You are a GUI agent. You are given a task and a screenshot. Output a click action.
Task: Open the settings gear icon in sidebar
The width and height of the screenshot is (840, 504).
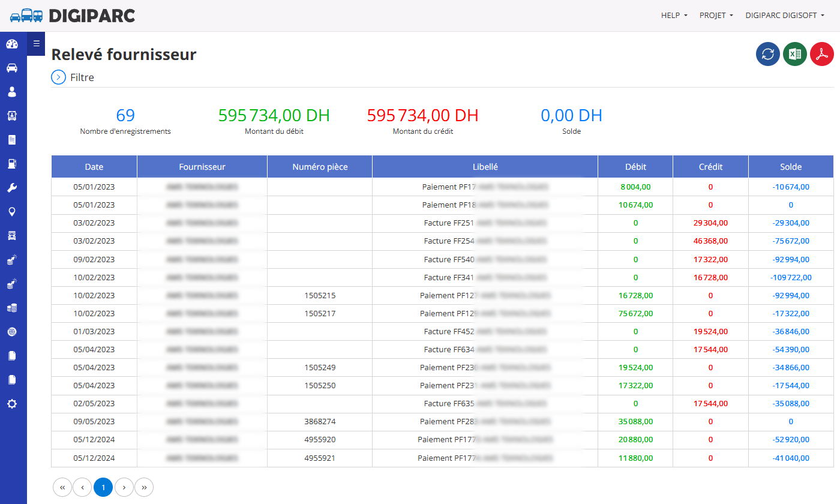[x=12, y=404]
